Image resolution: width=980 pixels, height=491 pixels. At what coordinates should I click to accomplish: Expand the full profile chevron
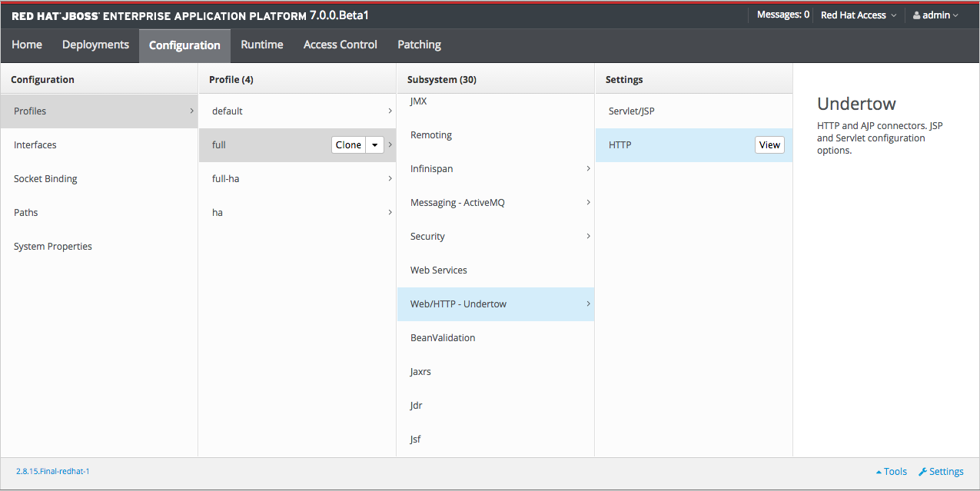click(x=390, y=145)
